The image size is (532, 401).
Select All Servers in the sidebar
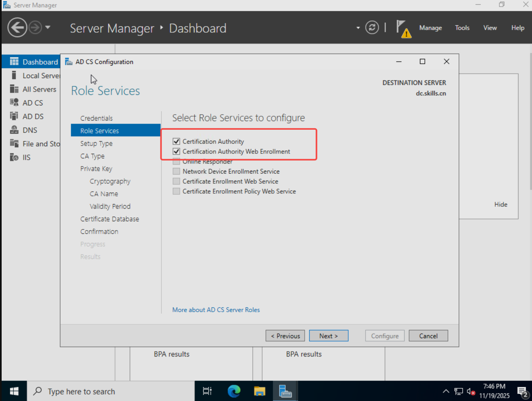(31, 89)
